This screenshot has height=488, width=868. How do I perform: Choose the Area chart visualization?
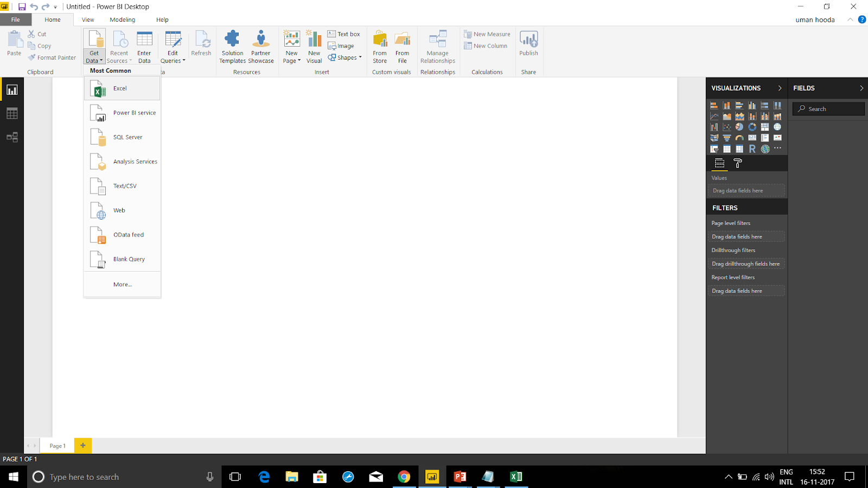click(727, 116)
